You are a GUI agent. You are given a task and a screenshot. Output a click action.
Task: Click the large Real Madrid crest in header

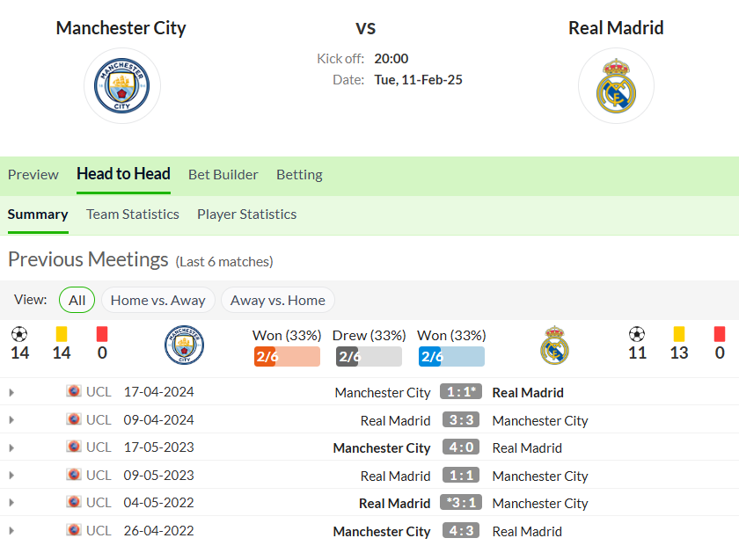click(616, 86)
